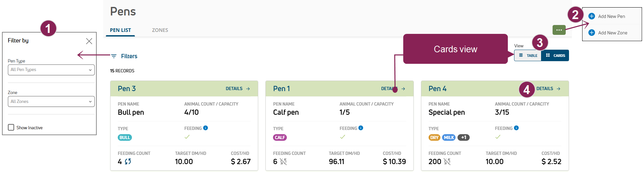This screenshot has width=644, height=172.
Task: Close the Filter by panel
Action: (x=89, y=41)
